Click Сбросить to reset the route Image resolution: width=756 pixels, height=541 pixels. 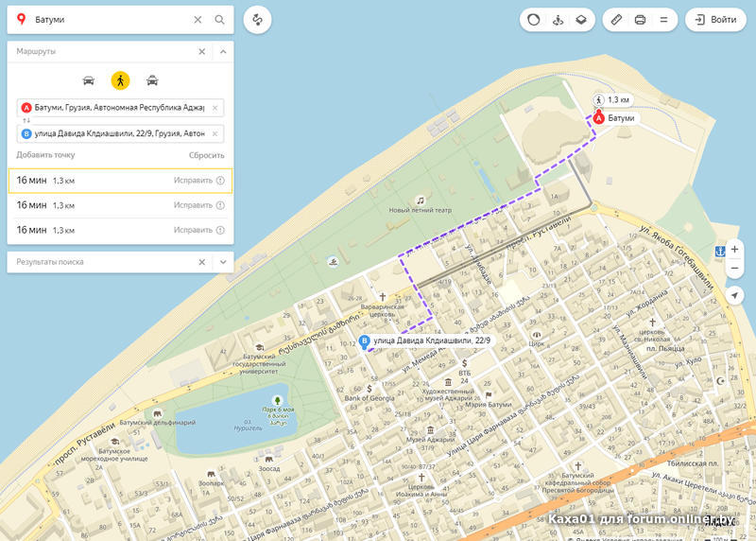point(206,155)
